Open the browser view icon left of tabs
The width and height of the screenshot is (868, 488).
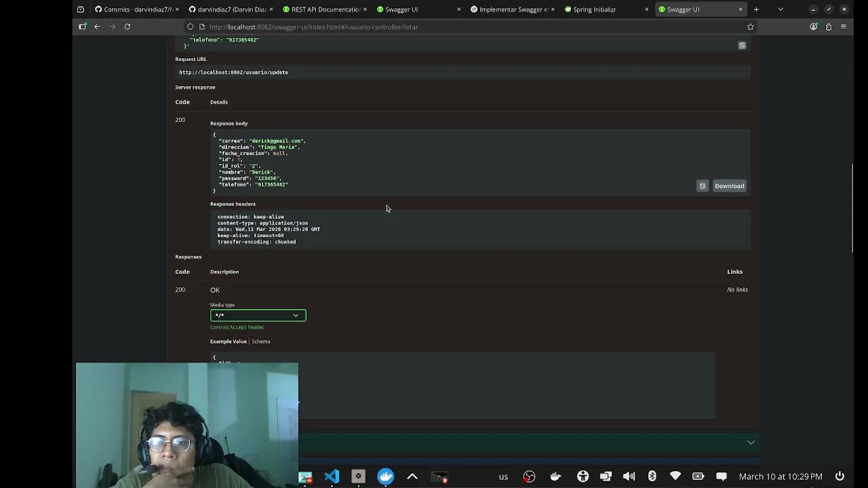(81, 9)
